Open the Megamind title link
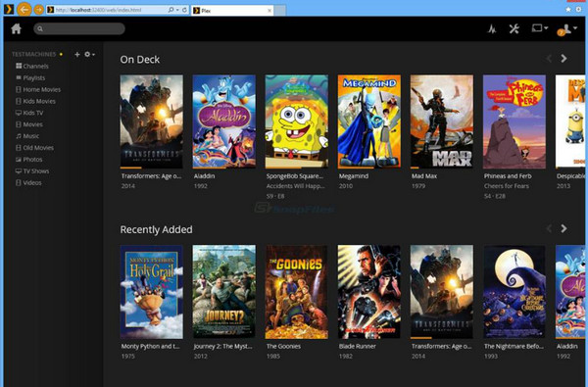The image size is (588, 387). coord(354,176)
